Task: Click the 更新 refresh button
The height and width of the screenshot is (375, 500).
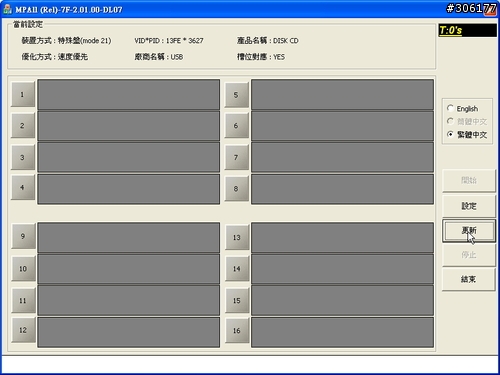Action: point(469,231)
